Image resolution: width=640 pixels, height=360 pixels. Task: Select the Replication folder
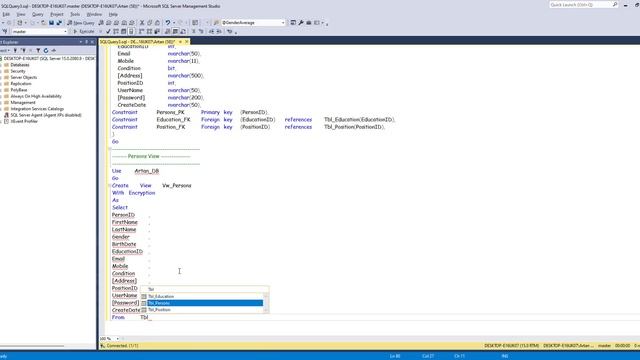click(x=21, y=84)
